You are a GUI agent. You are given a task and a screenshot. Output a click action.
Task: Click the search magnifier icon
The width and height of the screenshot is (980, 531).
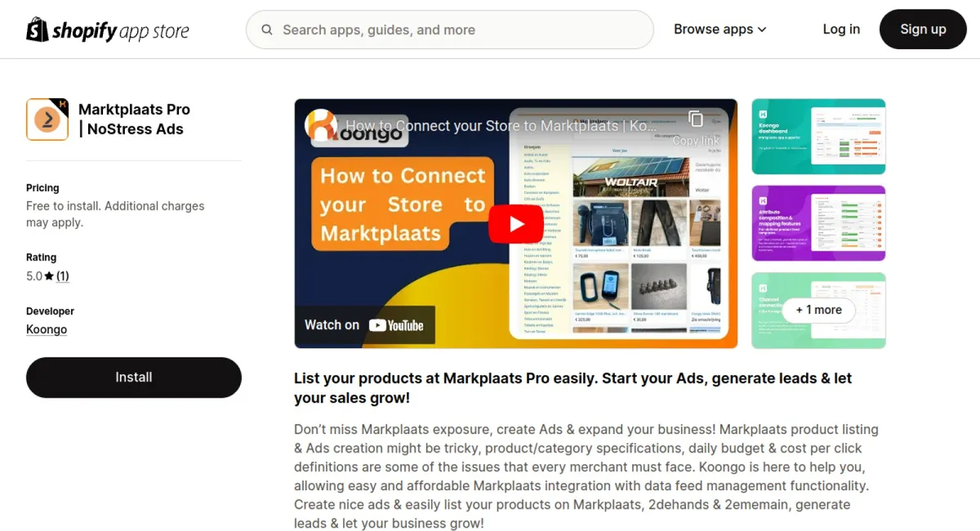pyautogui.click(x=267, y=29)
